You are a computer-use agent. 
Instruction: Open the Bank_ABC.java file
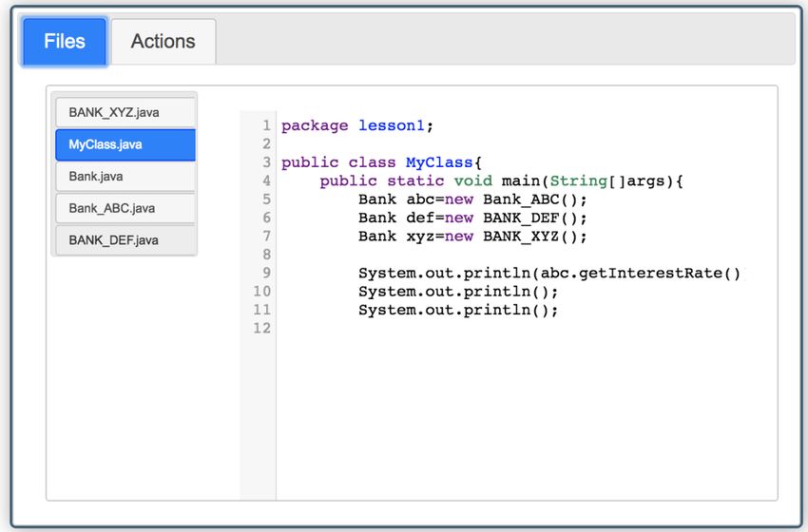click(x=125, y=208)
